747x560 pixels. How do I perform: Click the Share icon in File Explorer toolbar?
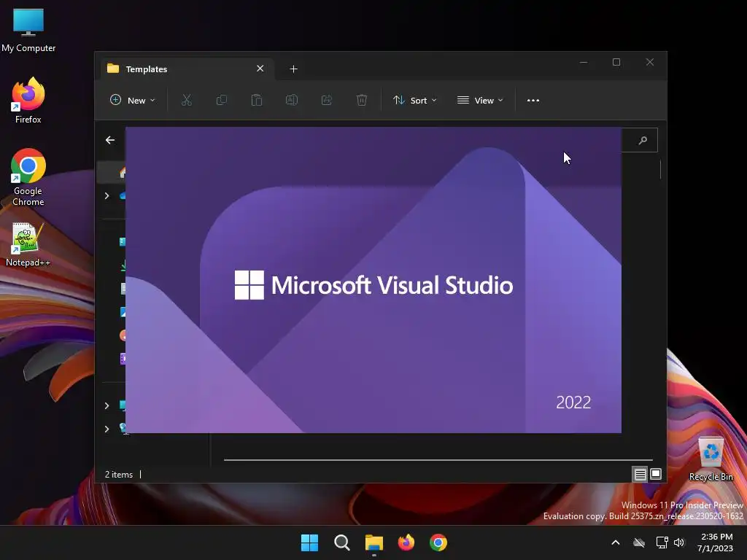(327, 100)
